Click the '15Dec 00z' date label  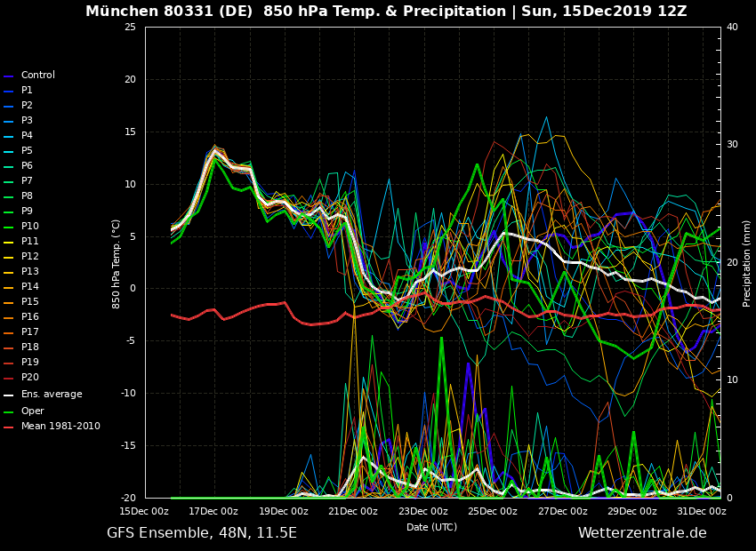pos(144,511)
